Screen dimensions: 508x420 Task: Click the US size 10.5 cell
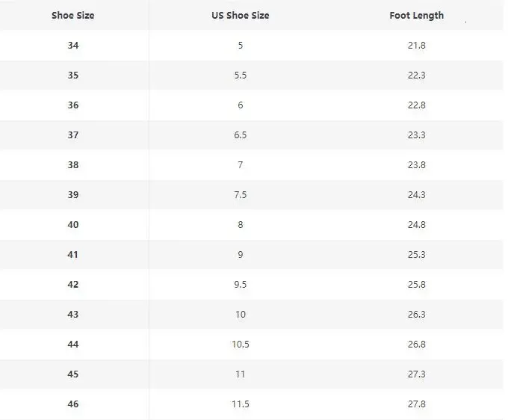241,345
